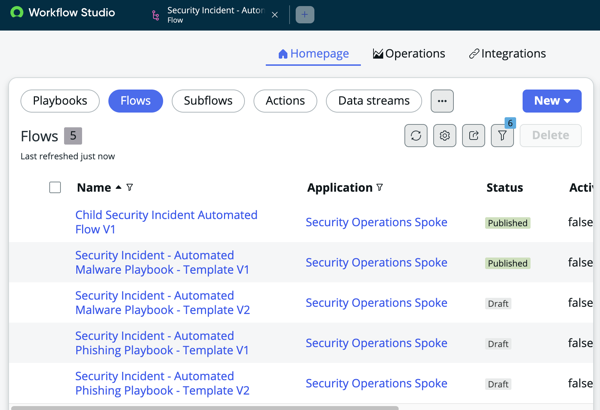Screen dimensions: 600x410
Task: Select the Subflows pill
Action: click(x=208, y=101)
